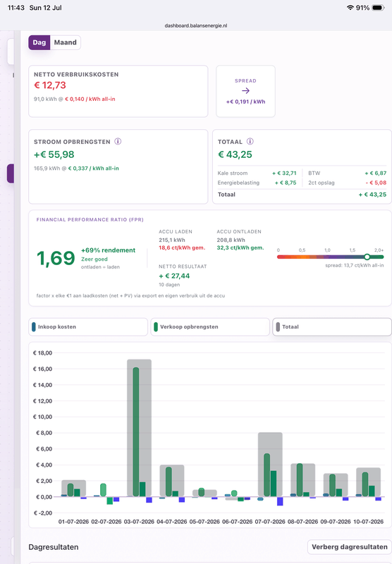The width and height of the screenshot is (392, 564).
Task: Click the FPR gauge marker knob
Action: pyautogui.click(x=367, y=257)
